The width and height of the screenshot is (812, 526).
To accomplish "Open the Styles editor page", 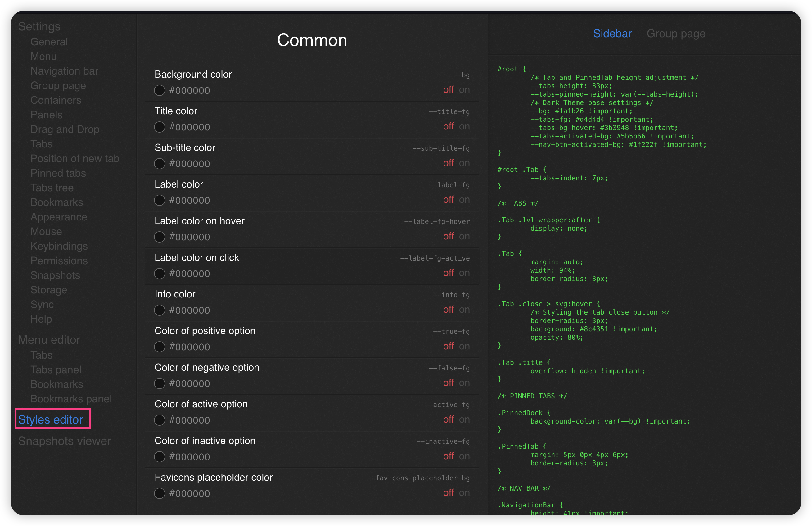I will [51, 419].
